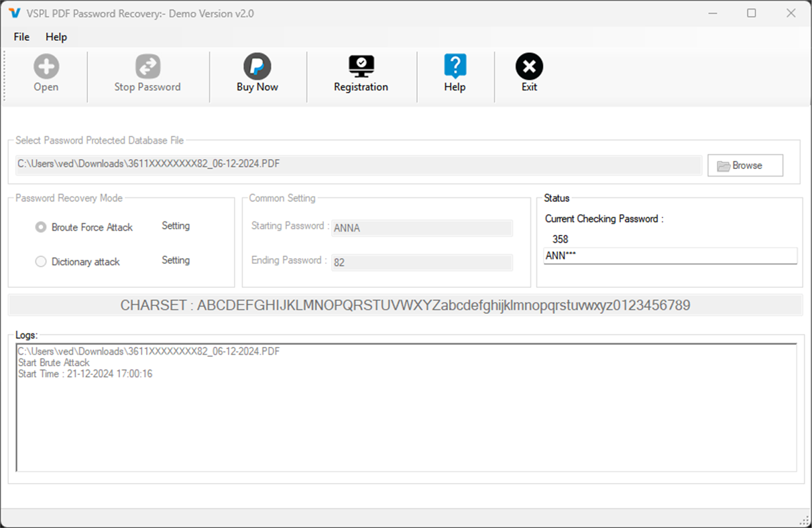Click the Browse button
This screenshot has height=528, width=812.
(745, 165)
